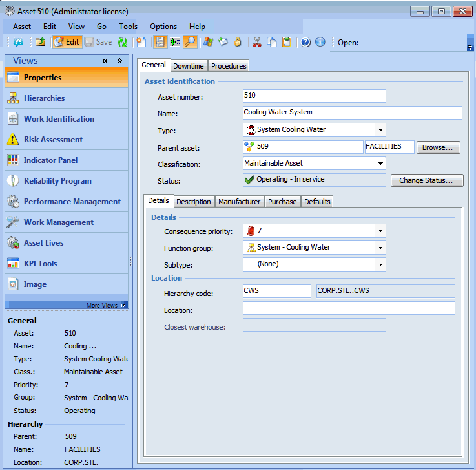Open the KPI Tools view
Viewport: 476px width, 470px height.
pos(40,264)
